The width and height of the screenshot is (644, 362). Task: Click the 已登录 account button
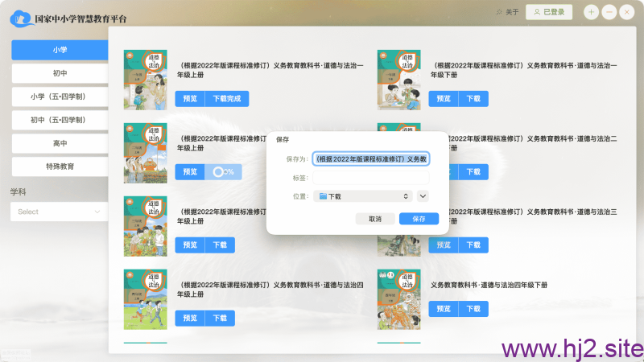(549, 12)
